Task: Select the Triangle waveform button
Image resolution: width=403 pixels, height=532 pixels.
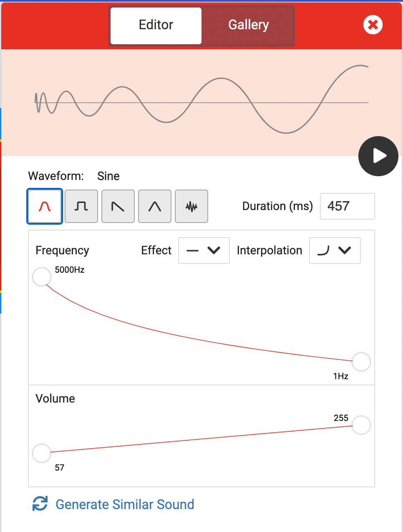Action: point(155,206)
